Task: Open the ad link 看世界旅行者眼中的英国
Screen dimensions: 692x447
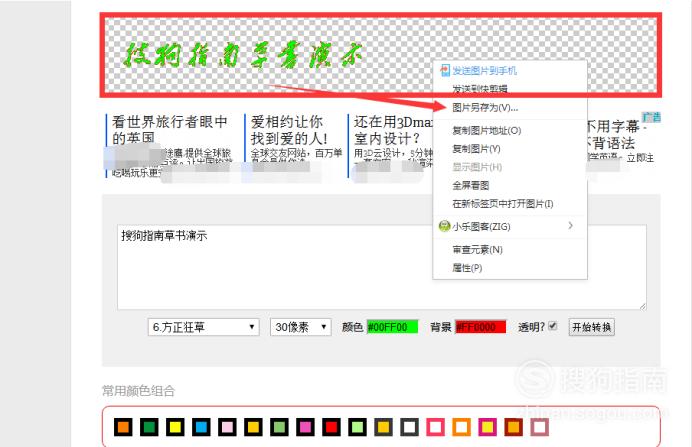Action: pos(169,130)
